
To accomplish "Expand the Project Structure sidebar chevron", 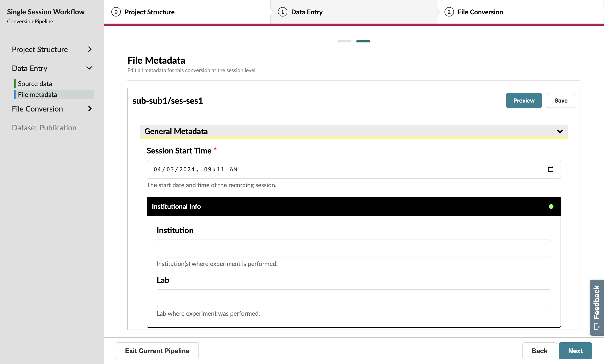I will pos(90,49).
